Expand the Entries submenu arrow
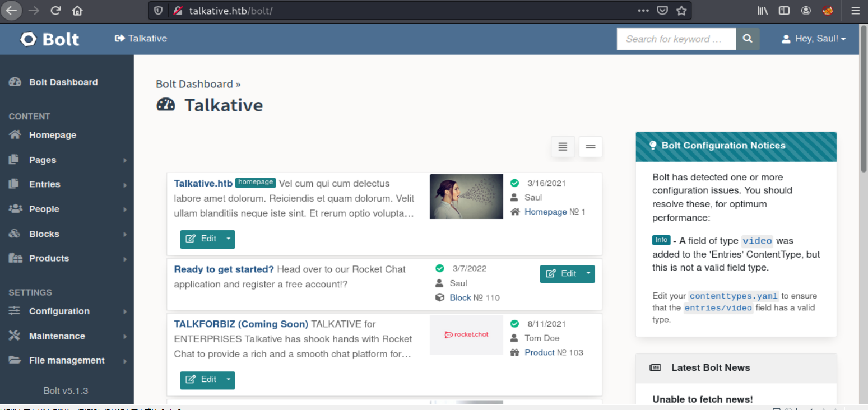This screenshot has width=868, height=410. point(125,185)
